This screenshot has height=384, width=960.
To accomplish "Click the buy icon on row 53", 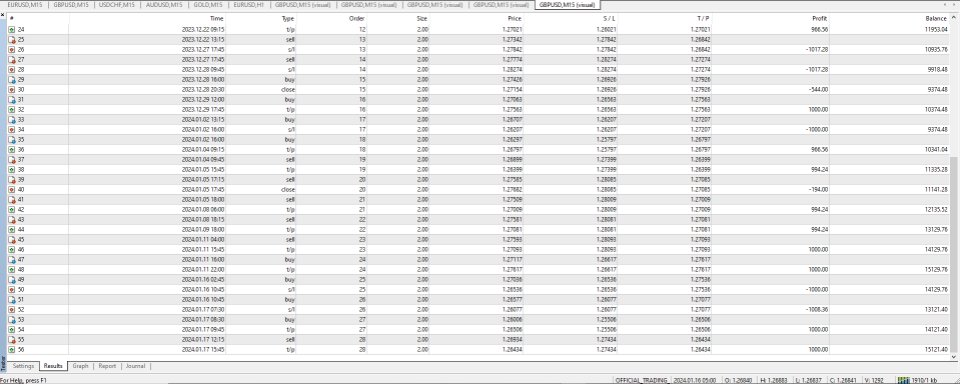I will coord(12,320).
